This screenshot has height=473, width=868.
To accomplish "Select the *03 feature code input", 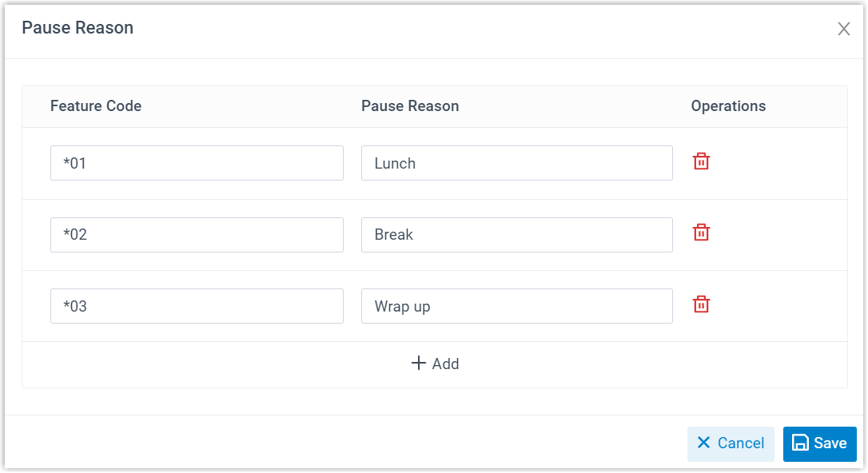I will tap(197, 306).
